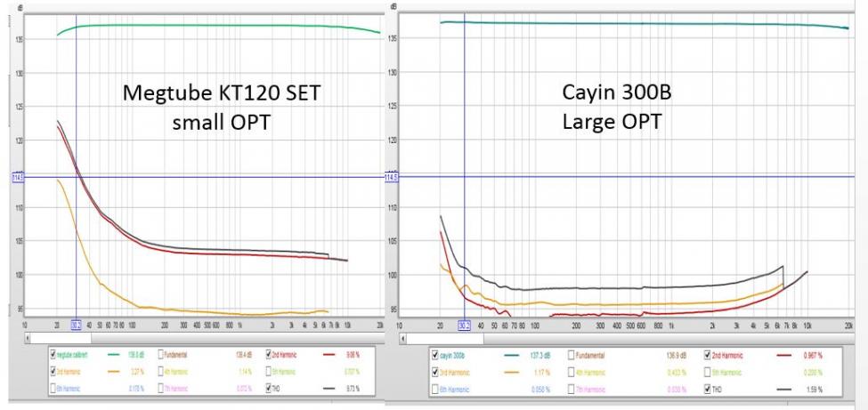Viewport: 868px width, 410px height.
Task: Click the 30.2 cursor frequency label, Cayin graph
Action: pos(464,325)
